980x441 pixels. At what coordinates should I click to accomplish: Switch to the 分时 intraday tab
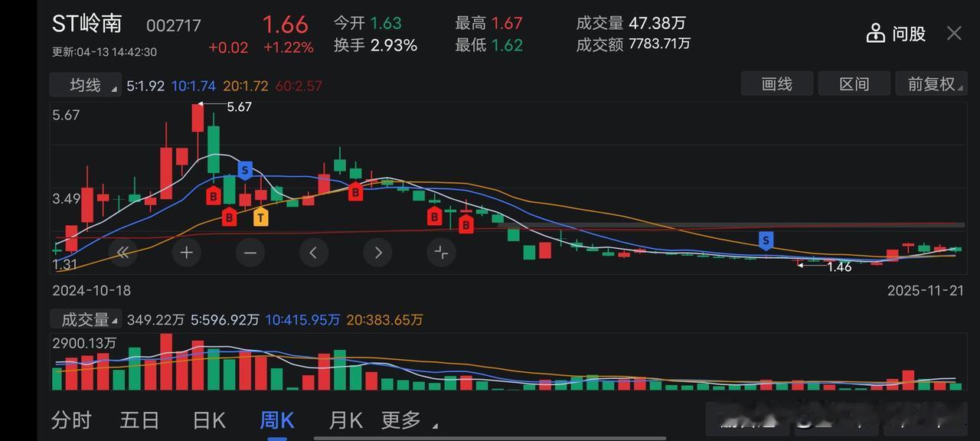(x=72, y=420)
